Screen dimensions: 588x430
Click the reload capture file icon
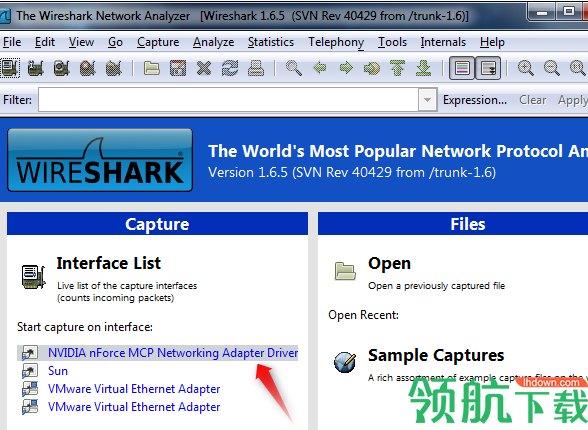pyautogui.click(x=230, y=69)
